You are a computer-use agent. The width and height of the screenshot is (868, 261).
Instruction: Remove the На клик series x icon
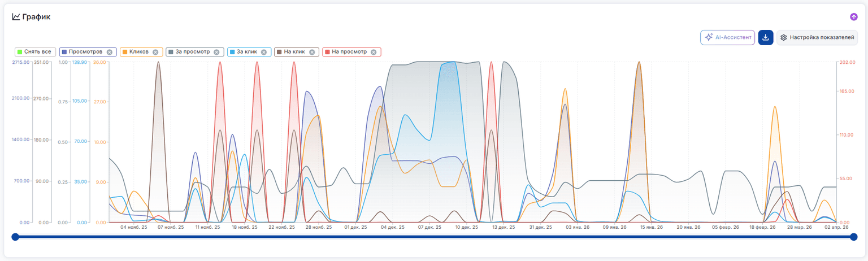tap(312, 52)
